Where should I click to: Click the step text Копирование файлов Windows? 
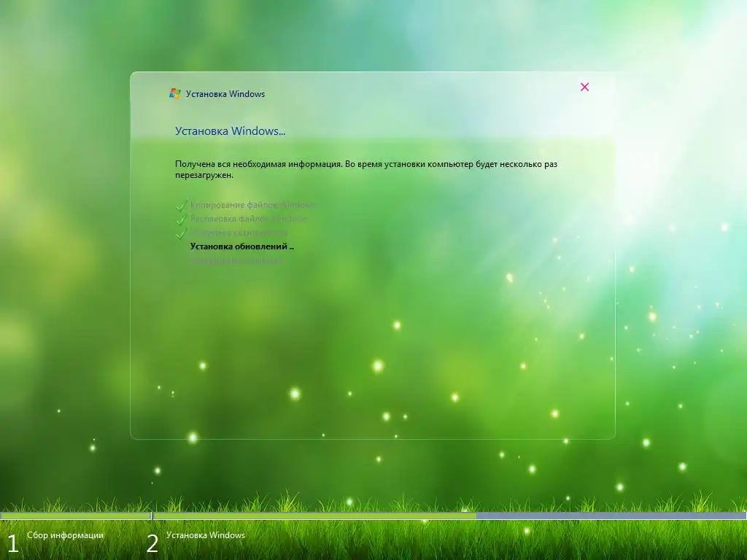[252, 205]
